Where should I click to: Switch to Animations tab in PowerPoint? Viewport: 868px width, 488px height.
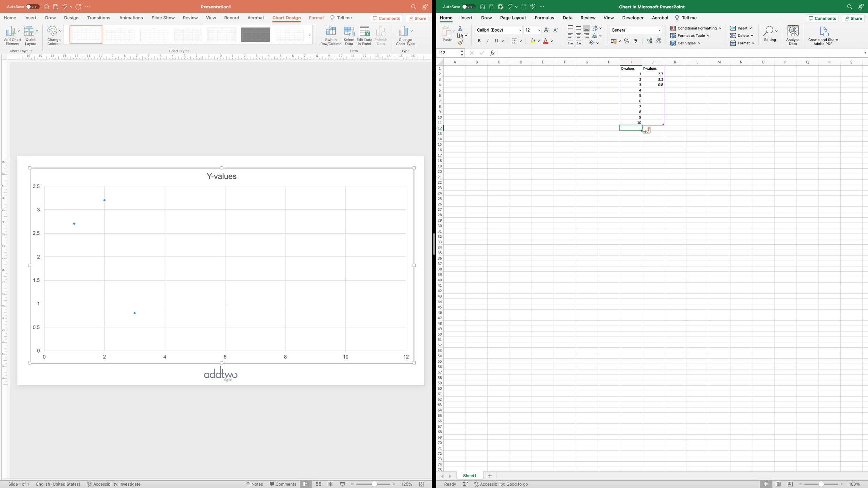[x=131, y=18]
